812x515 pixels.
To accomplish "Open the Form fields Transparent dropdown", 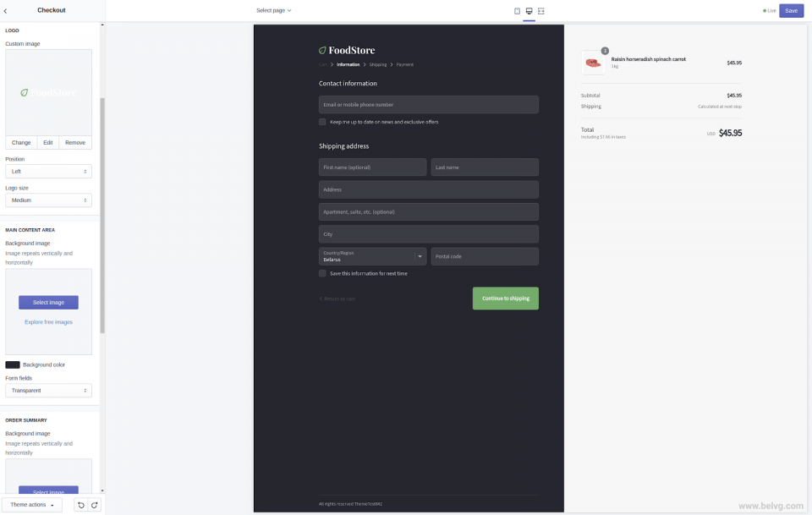I will (49, 391).
